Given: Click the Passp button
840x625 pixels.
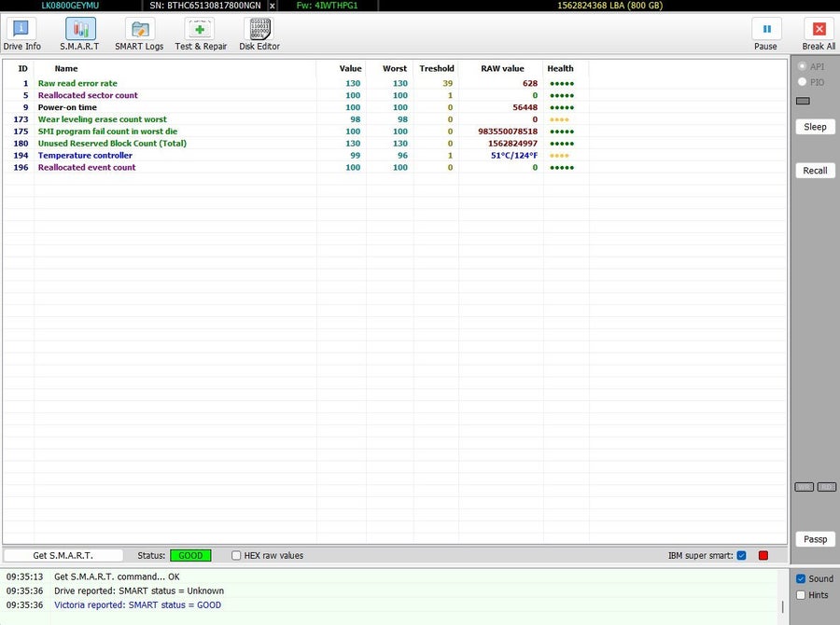Looking at the screenshot, I should (815, 539).
